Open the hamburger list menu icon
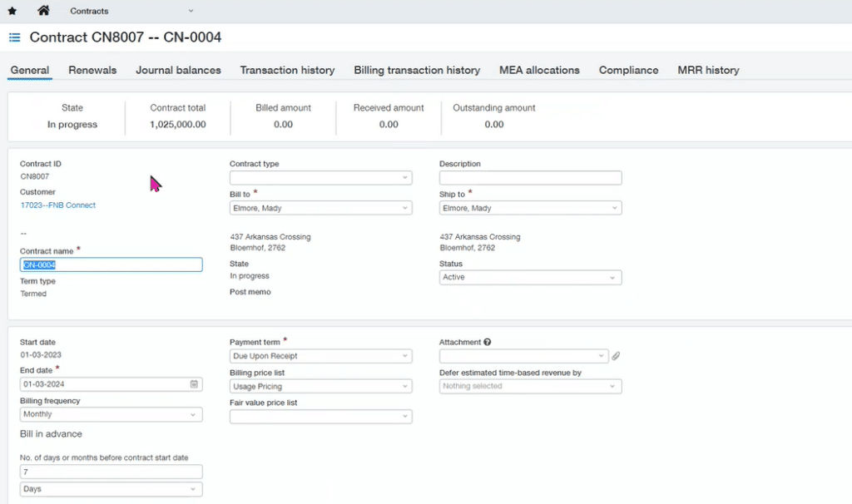852x504 pixels. [x=15, y=37]
